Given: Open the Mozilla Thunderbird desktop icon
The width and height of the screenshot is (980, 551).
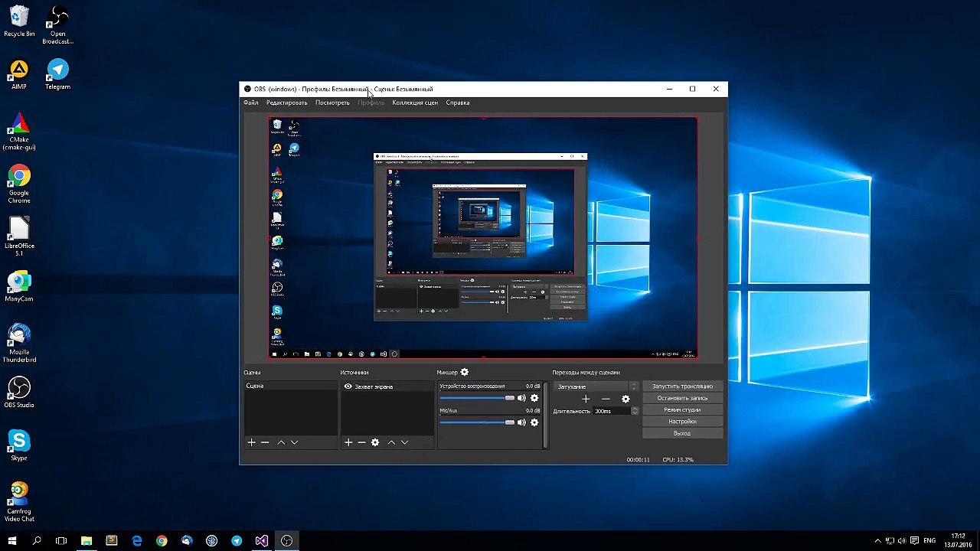Looking at the screenshot, I should tap(19, 343).
